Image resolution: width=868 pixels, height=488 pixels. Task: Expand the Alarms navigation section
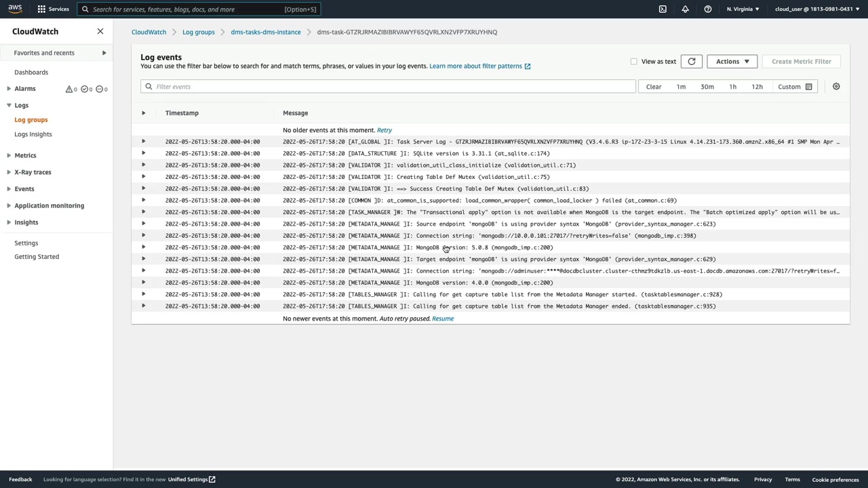[x=9, y=89]
